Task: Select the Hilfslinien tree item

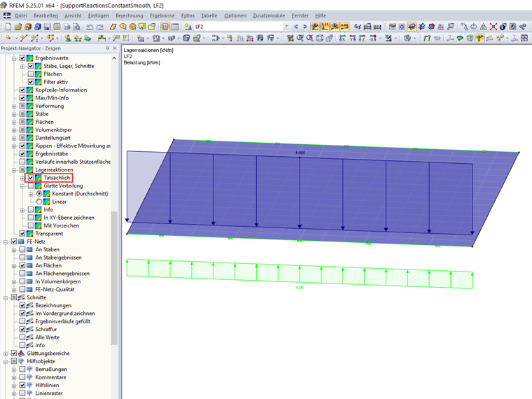Action: [x=47, y=386]
